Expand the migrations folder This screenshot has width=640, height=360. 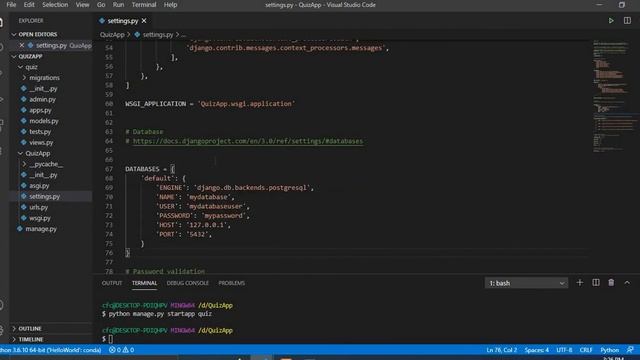click(44, 78)
